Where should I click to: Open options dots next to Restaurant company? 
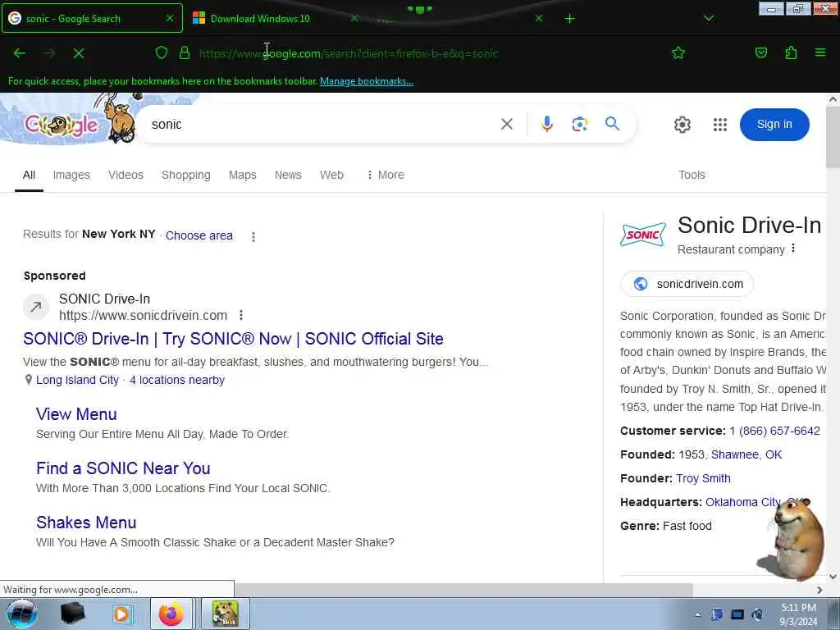(x=793, y=249)
